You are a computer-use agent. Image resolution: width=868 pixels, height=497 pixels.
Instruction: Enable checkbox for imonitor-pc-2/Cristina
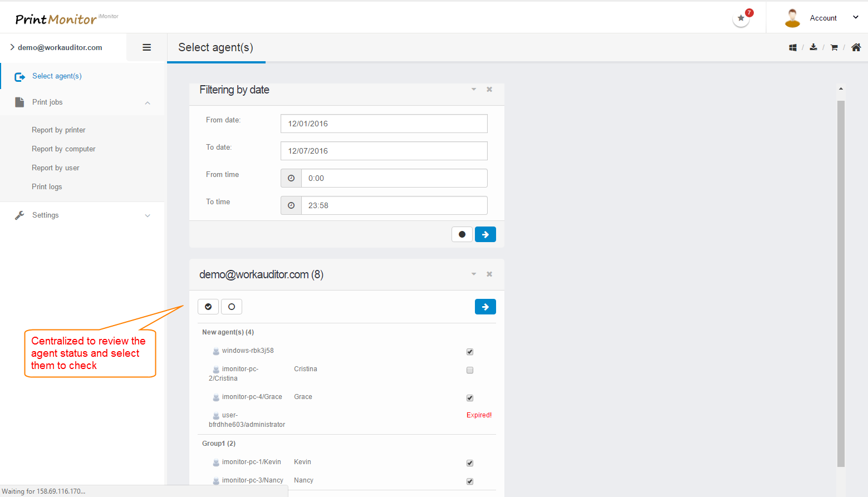(470, 370)
